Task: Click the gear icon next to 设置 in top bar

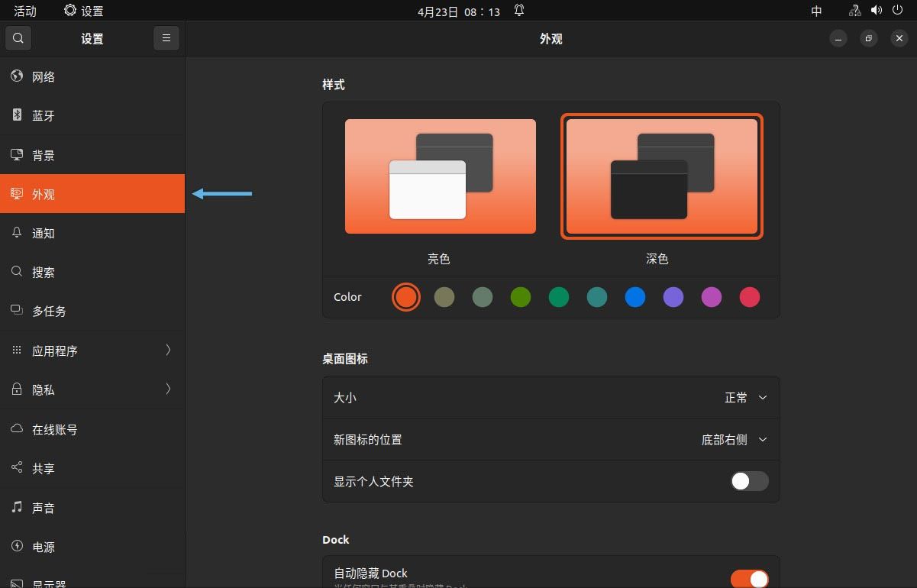Action: coord(70,11)
